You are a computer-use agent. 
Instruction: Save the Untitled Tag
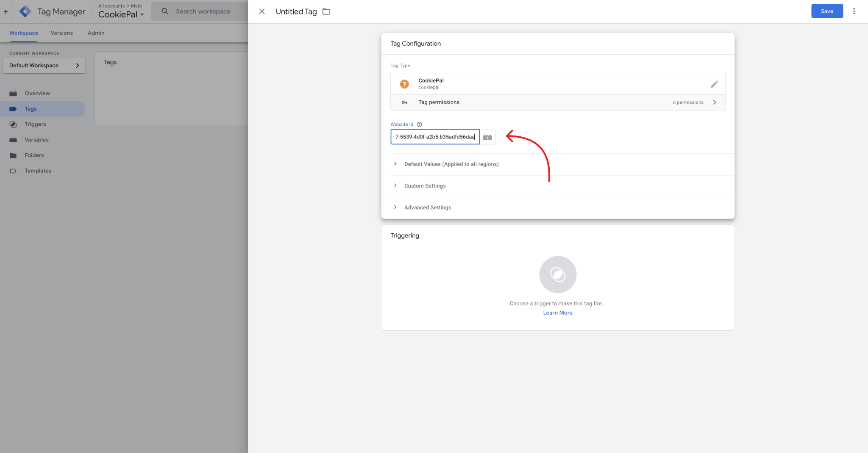coord(826,11)
